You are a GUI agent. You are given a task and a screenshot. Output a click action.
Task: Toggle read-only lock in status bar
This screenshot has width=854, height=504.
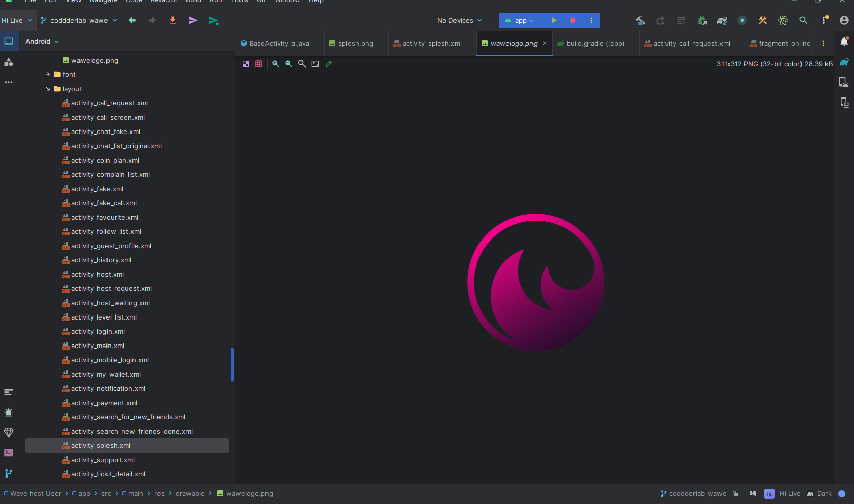click(x=736, y=493)
